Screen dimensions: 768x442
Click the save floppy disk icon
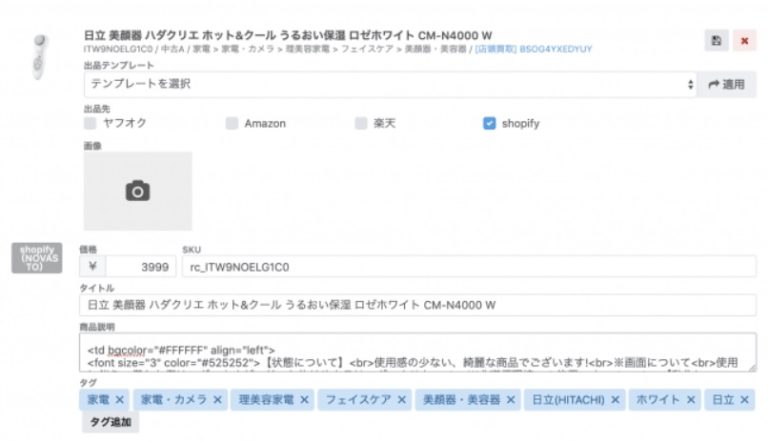[716, 41]
